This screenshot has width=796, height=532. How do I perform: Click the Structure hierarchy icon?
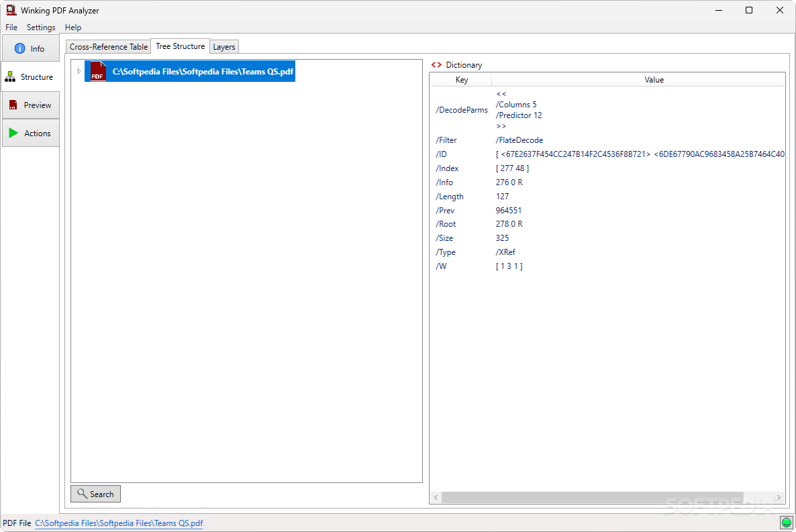[10, 76]
